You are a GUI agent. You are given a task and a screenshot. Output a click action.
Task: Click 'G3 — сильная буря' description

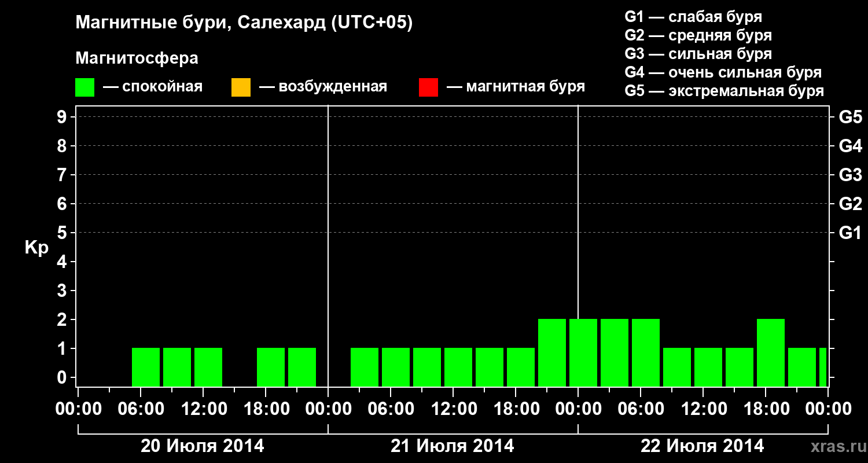tap(698, 54)
